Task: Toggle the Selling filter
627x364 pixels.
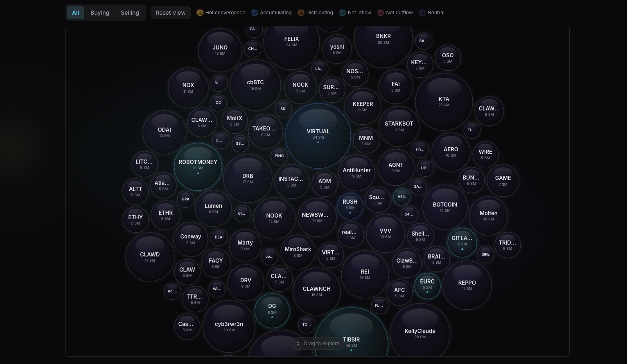Action: click(x=130, y=13)
